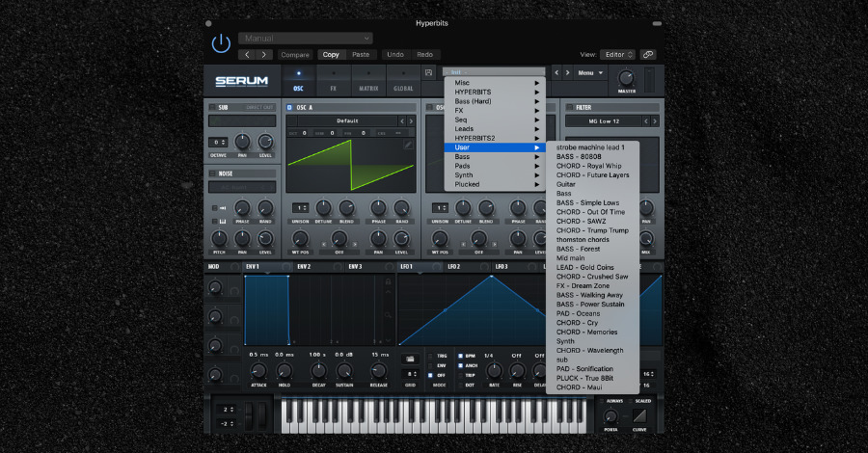Click the LFO1 modulation source drag handle
Image resolution: width=868 pixels, height=453 pixels.
pyautogui.click(x=437, y=267)
